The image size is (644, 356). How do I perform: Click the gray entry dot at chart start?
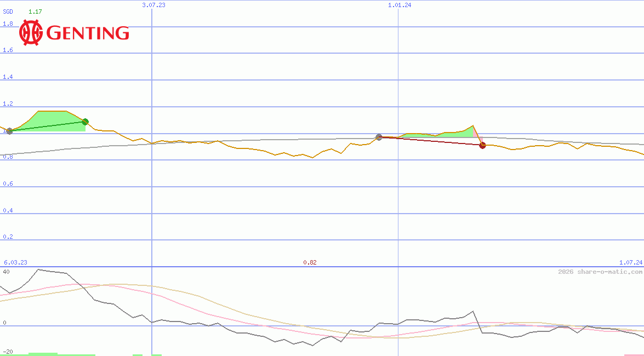(9, 131)
